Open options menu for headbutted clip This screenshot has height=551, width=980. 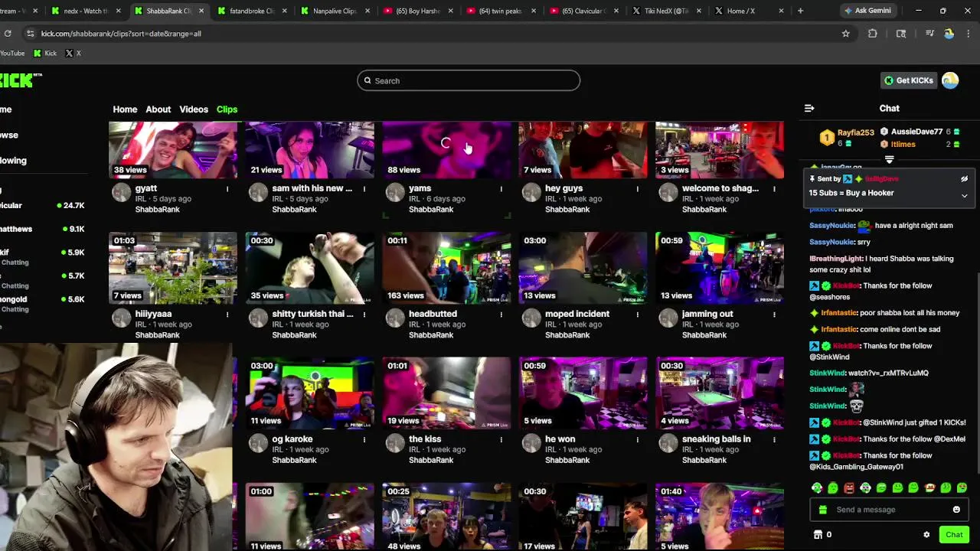coord(501,314)
